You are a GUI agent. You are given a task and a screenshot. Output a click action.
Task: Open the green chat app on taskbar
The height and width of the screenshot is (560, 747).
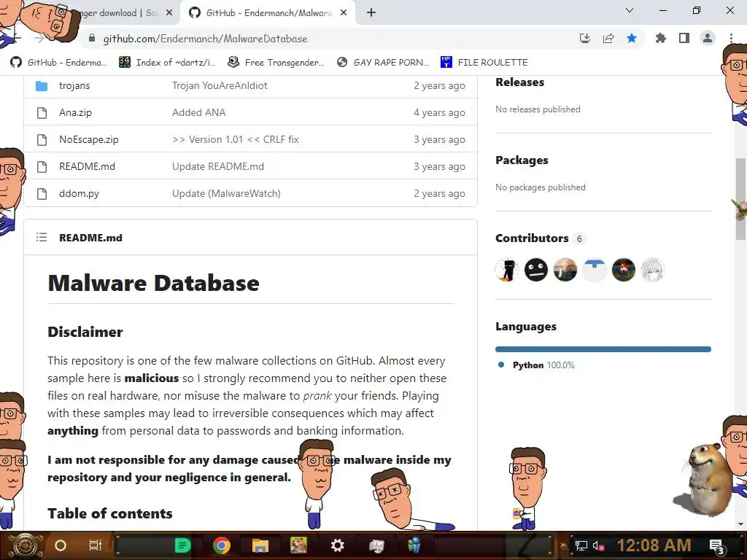(182, 545)
